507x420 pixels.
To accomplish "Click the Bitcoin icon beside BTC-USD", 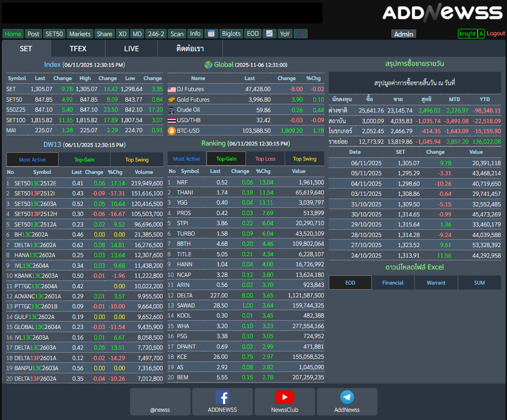I will coord(172,131).
